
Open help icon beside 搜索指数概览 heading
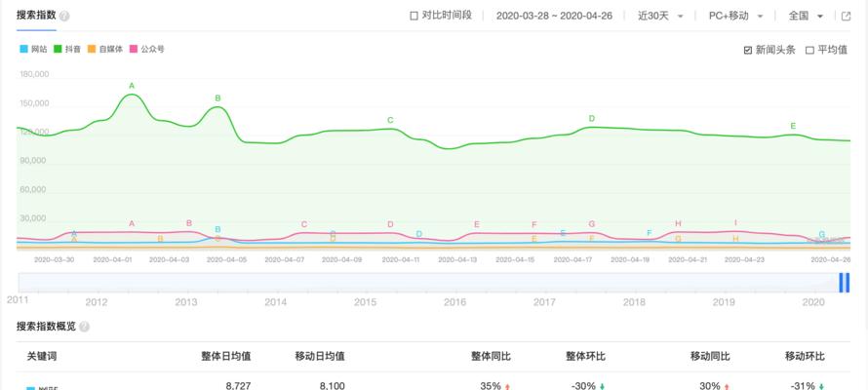(84, 327)
